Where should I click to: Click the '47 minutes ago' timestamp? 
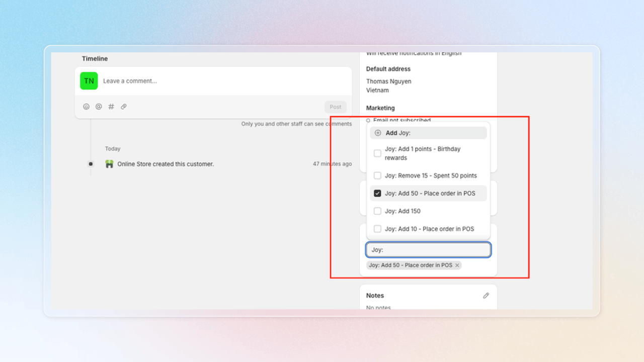[332, 164]
